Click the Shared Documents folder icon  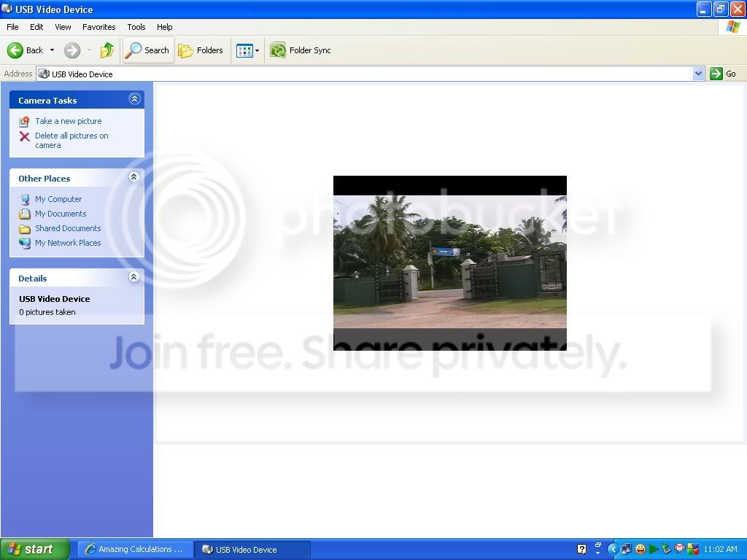(25, 229)
